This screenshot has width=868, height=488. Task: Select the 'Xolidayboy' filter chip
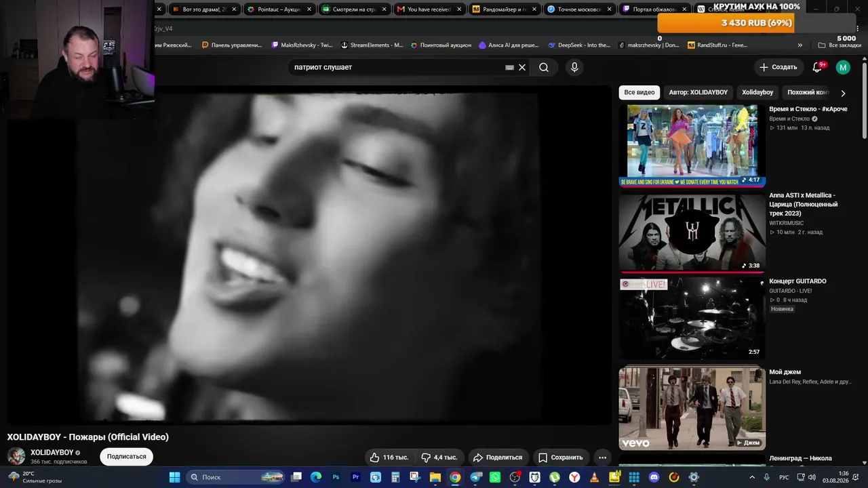pos(757,93)
